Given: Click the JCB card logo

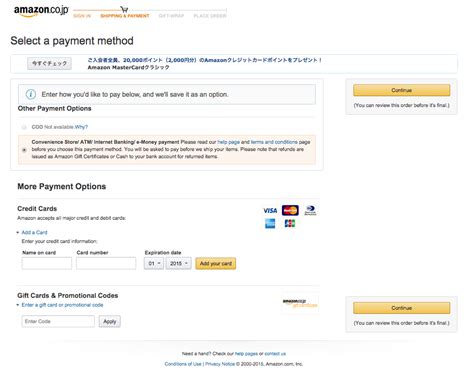Looking at the screenshot, I should tap(290, 223).
